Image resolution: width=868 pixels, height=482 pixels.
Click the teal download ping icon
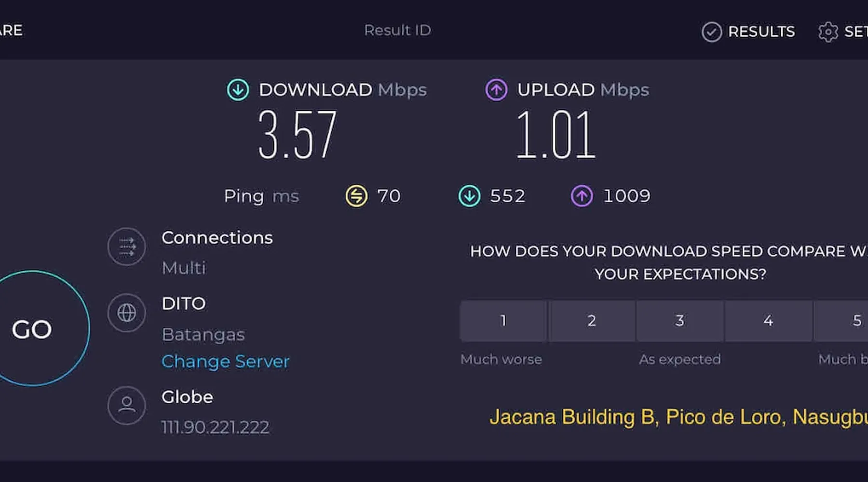[469, 196]
